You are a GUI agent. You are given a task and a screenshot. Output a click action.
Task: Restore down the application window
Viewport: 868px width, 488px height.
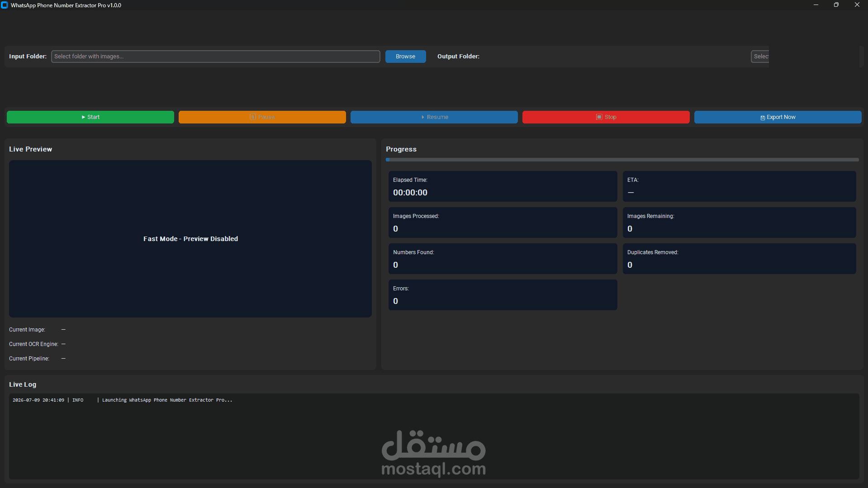pos(836,5)
